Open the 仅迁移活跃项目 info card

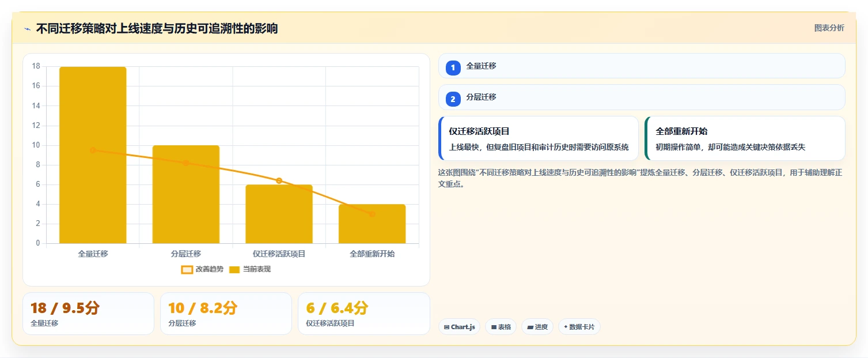click(539, 138)
